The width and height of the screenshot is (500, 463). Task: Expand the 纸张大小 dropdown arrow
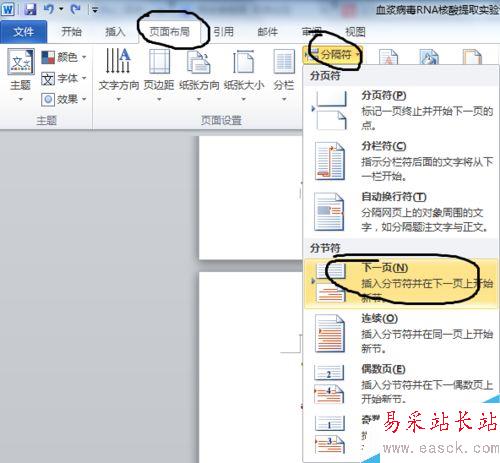(x=244, y=99)
